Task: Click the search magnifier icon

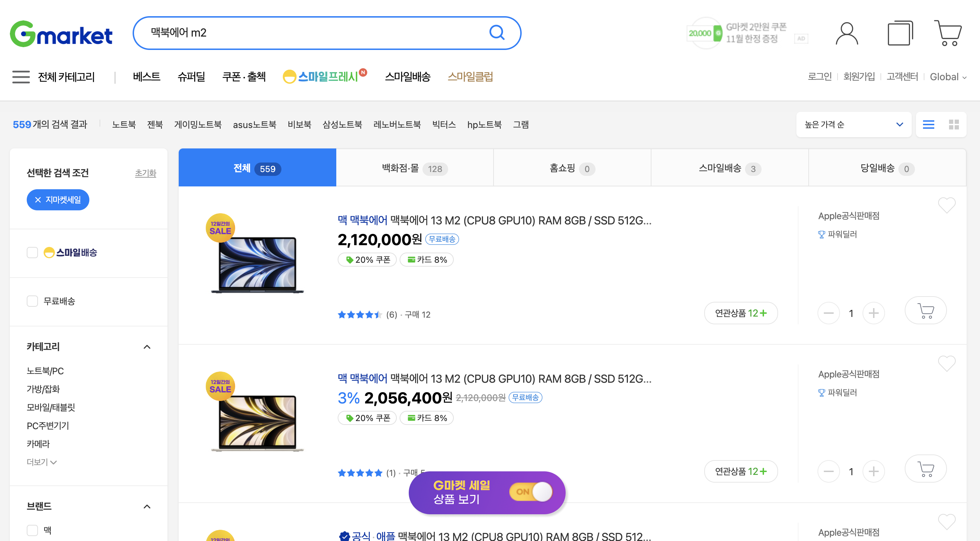Action: pos(496,33)
